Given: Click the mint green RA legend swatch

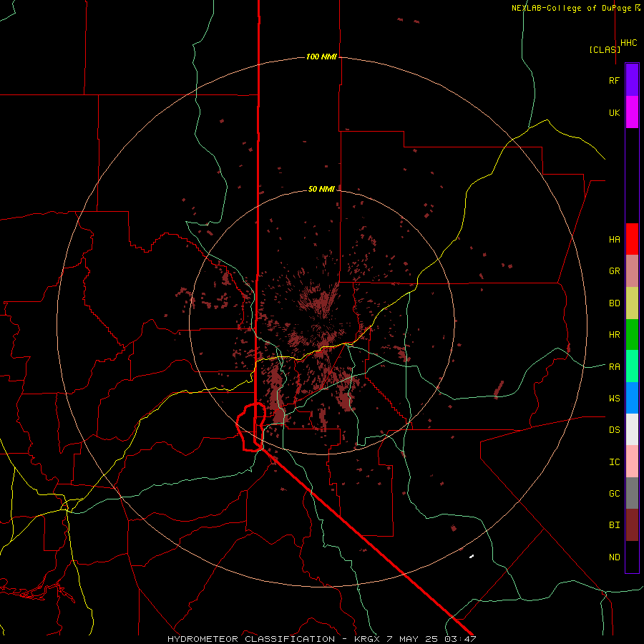Looking at the screenshot, I should point(632,366).
